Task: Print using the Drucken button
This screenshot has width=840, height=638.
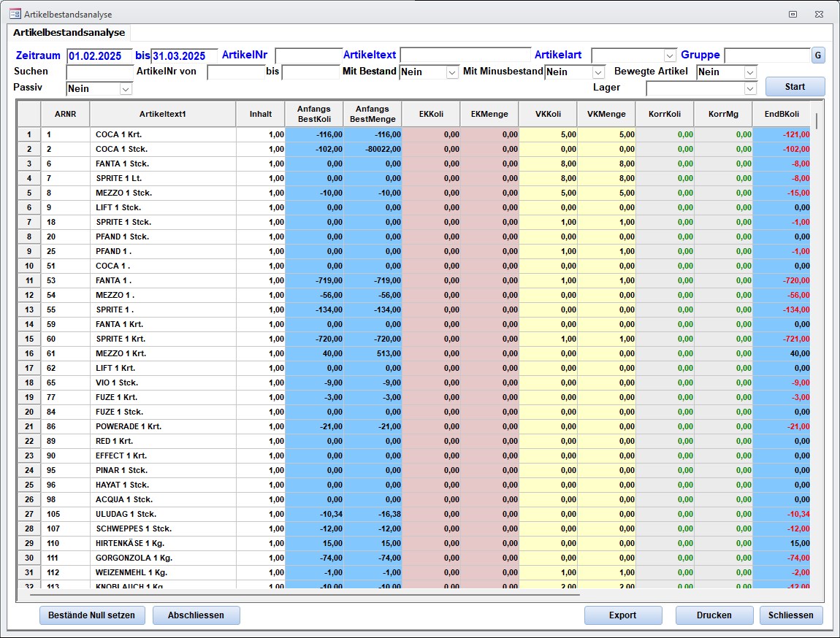Action: [714, 615]
